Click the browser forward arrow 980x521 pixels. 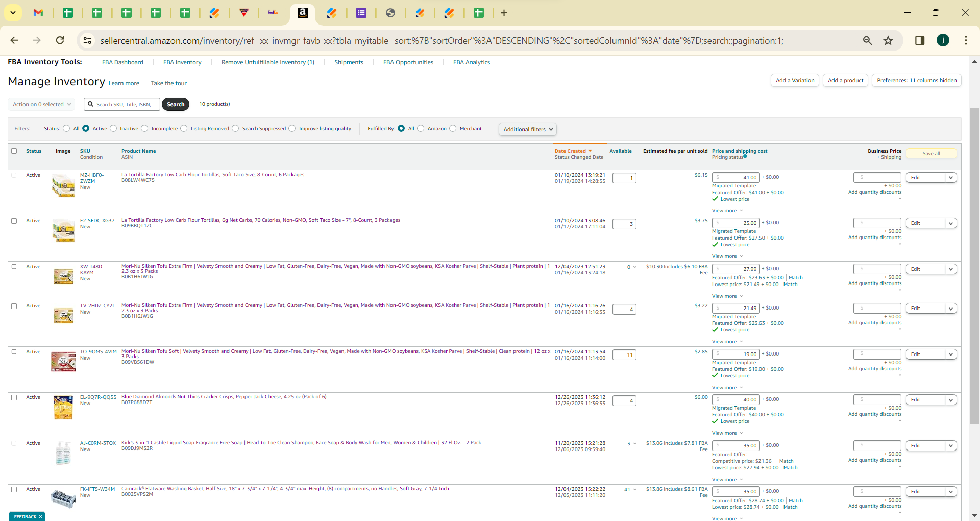pyautogui.click(x=37, y=40)
